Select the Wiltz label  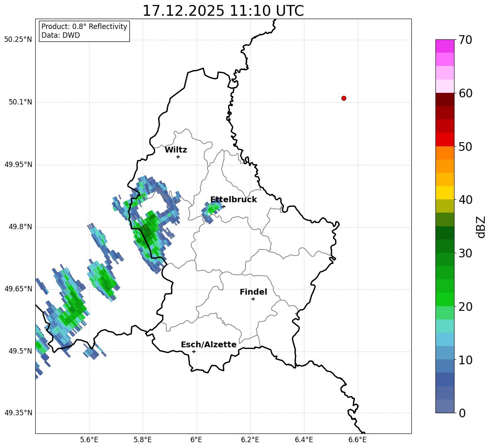coord(176,150)
